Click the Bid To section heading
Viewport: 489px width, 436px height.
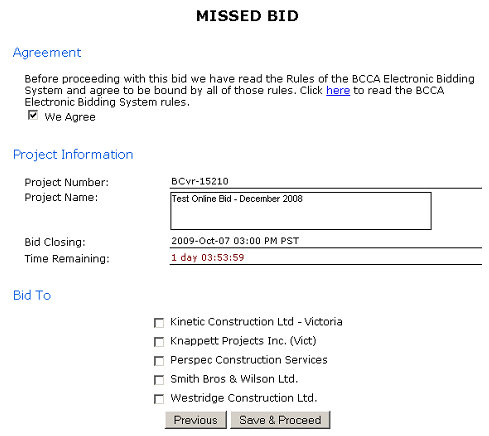[32, 295]
